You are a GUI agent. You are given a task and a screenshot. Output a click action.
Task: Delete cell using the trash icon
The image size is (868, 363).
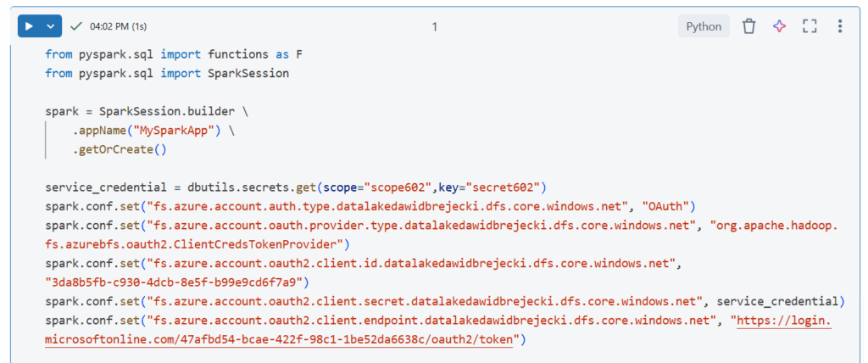point(748,26)
